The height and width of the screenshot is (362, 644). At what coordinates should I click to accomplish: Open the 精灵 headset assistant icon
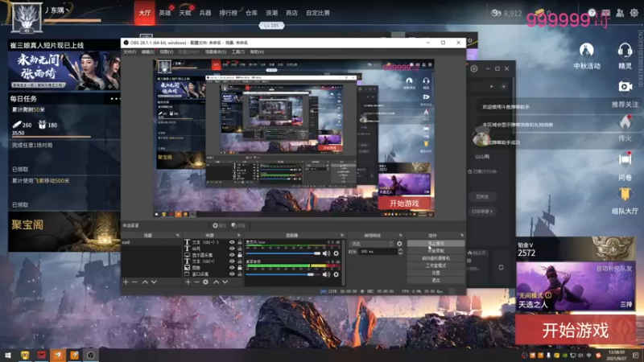pos(625,51)
